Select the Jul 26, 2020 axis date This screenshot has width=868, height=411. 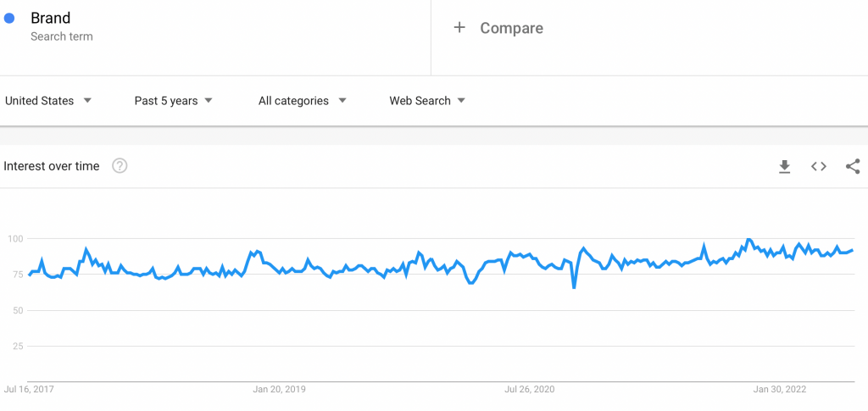(531, 390)
